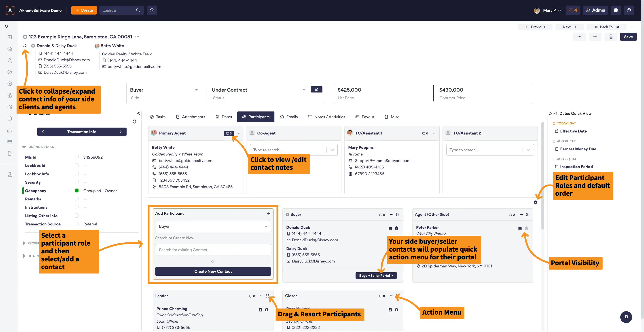The width and height of the screenshot is (644, 332).
Task: Open the TC/Assistant 2 search dropdown
Action: pyautogui.click(x=490, y=150)
